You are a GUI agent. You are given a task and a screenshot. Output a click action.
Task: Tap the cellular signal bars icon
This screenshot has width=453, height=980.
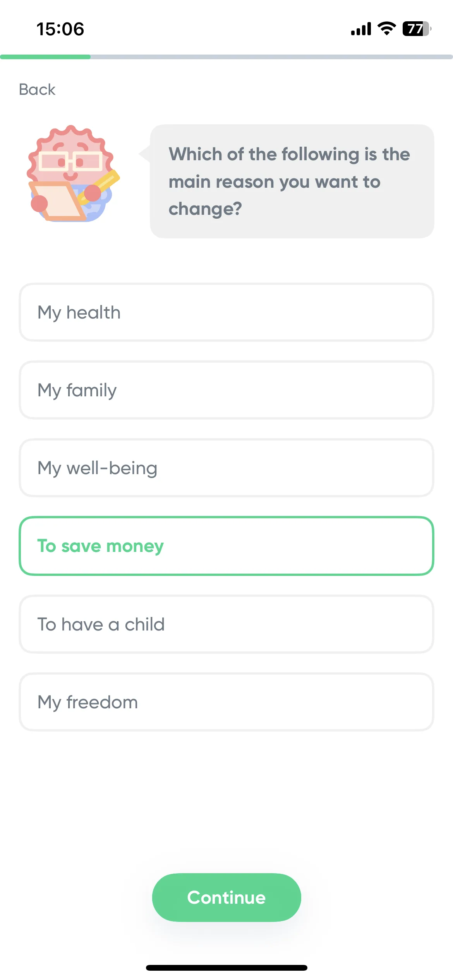tap(361, 29)
